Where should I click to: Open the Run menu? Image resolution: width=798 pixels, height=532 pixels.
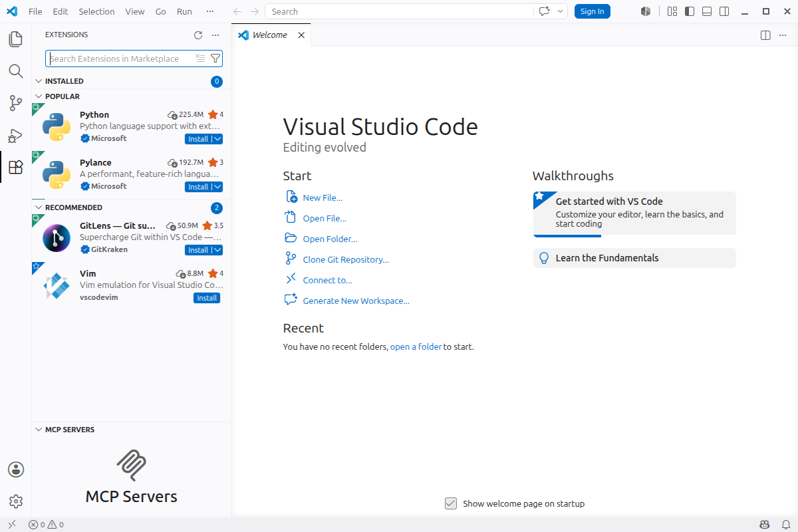[x=184, y=11]
